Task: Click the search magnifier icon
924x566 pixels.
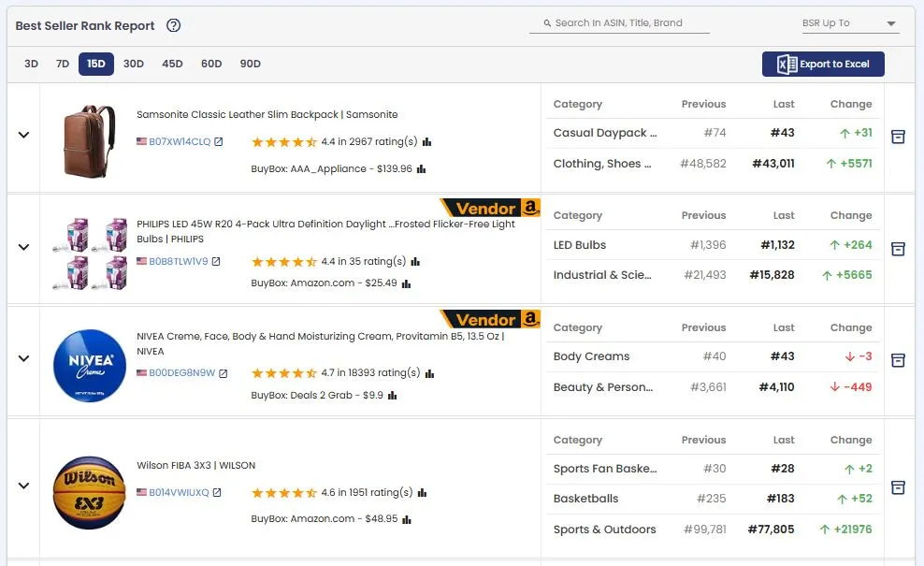Action: click(547, 23)
